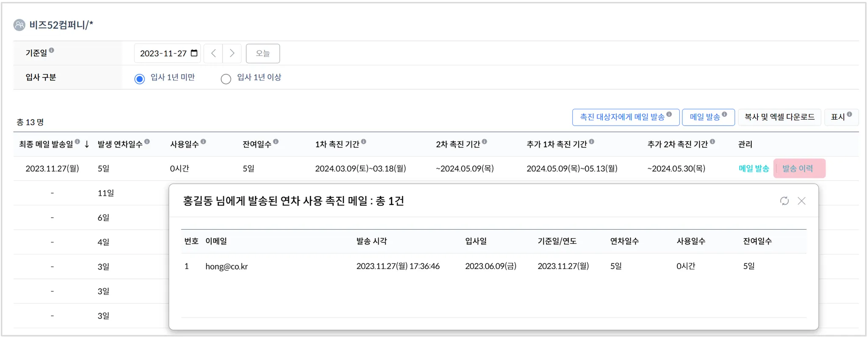Select the 입사 1년 미만 radio button
The width and height of the screenshot is (868, 337).
tap(139, 79)
